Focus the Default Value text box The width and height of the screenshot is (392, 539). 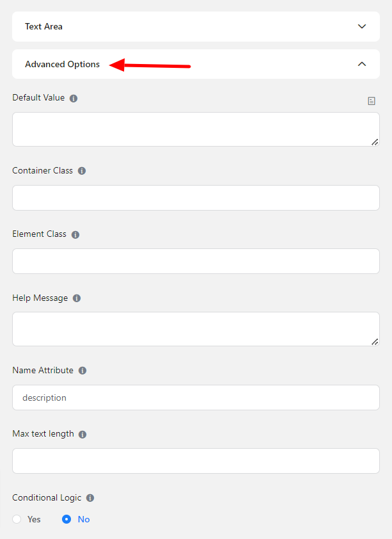coord(196,129)
